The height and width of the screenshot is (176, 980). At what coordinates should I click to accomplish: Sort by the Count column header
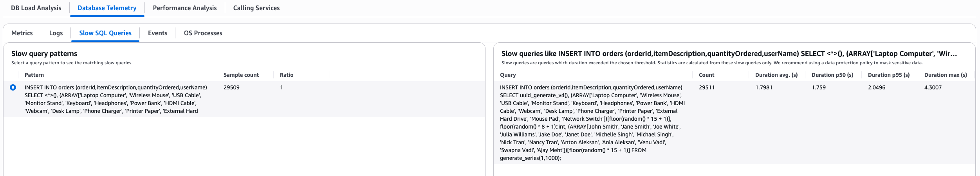(706, 75)
